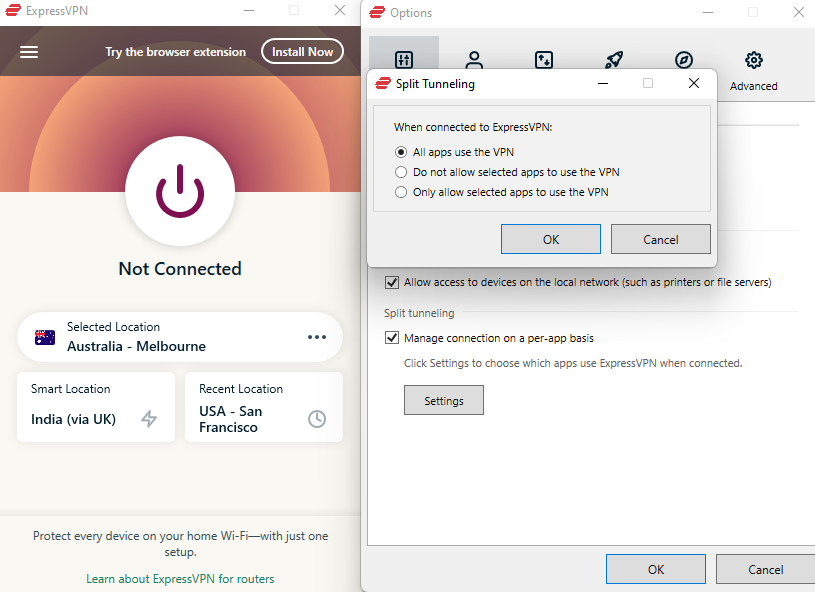Viewport: 815px width, 592px height.
Task: Select Only allow selected apps option
Action: (x=401, y=192)
